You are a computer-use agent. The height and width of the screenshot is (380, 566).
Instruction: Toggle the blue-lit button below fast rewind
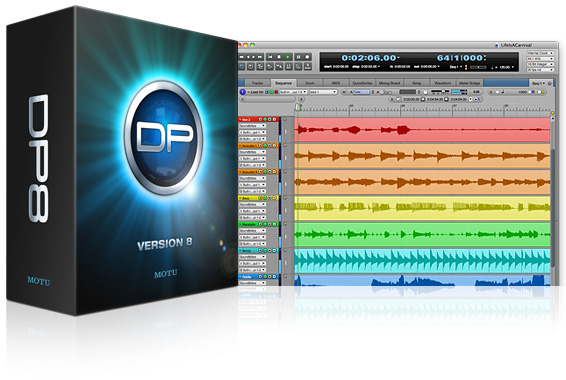click(x=241, y=66)
